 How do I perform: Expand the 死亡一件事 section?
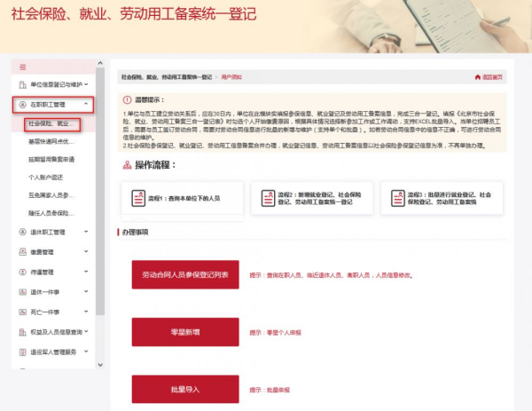coord(85,312)
